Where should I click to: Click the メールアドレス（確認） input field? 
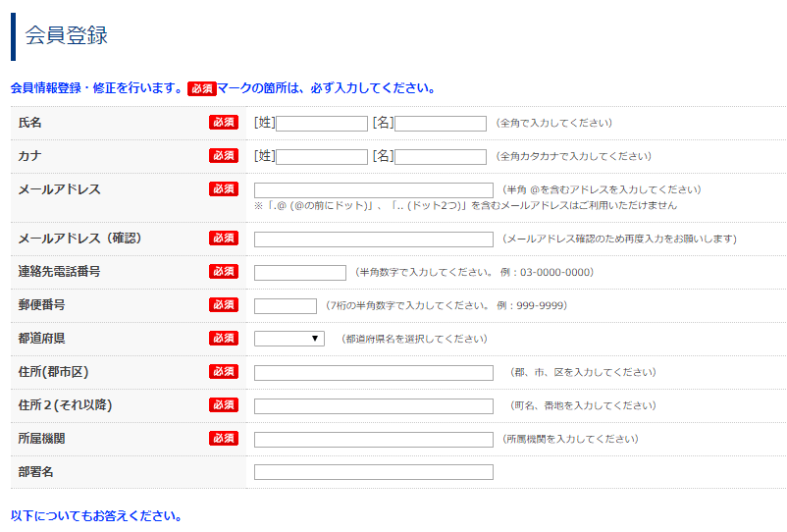[x=373, y=239]
